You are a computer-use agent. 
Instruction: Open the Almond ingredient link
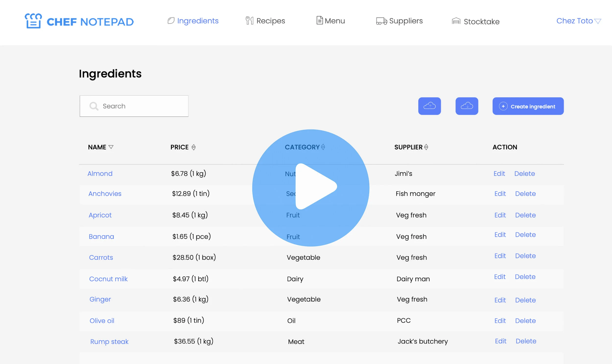click(100, 174)
